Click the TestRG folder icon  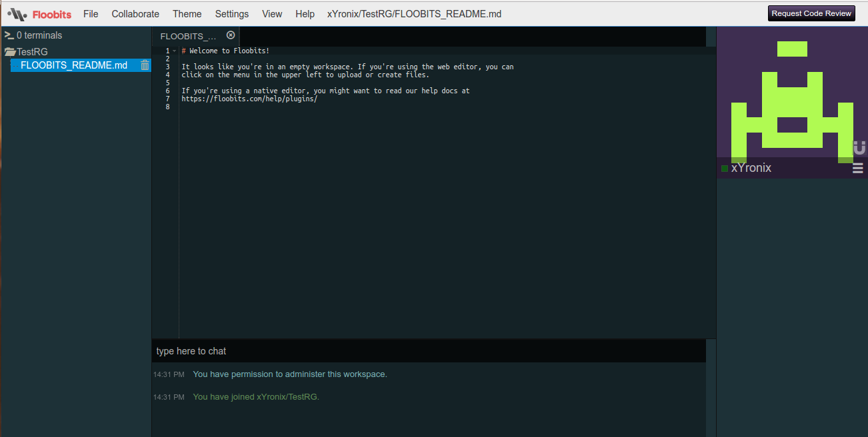coord(10,51)
